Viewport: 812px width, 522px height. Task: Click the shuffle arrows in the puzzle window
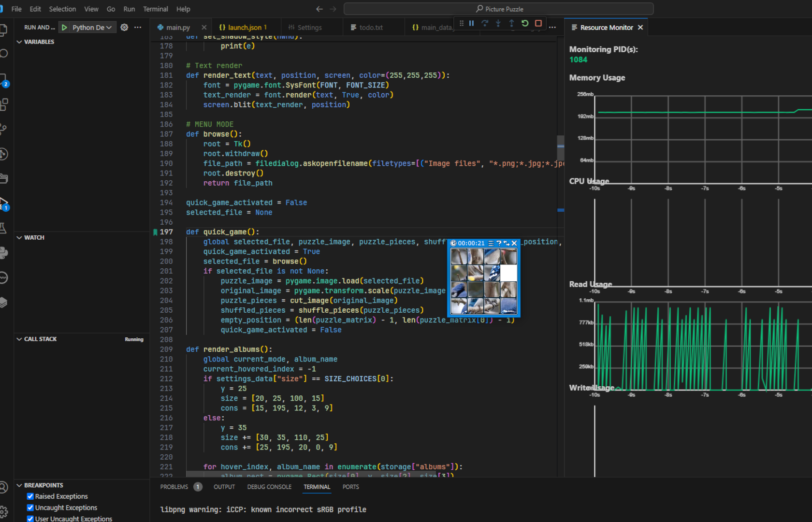tap(506, 243)
